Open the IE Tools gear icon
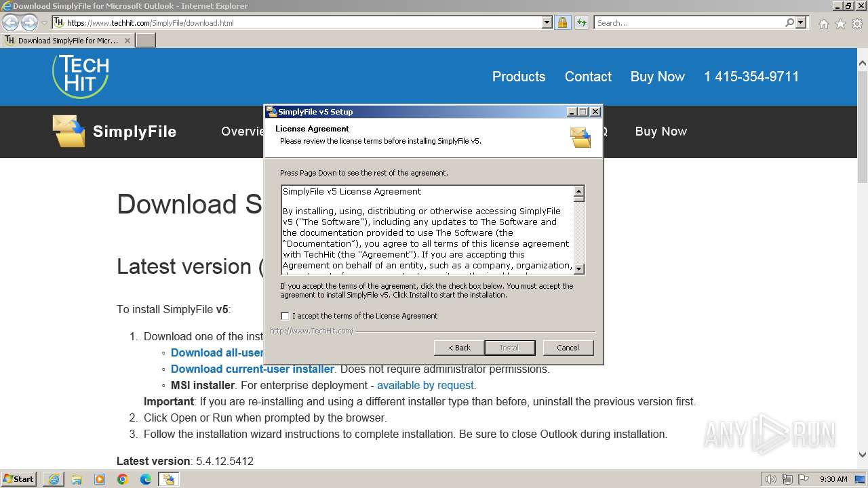Image resolution: width=868 pixels, height=488 pixels. coord(857,24)
